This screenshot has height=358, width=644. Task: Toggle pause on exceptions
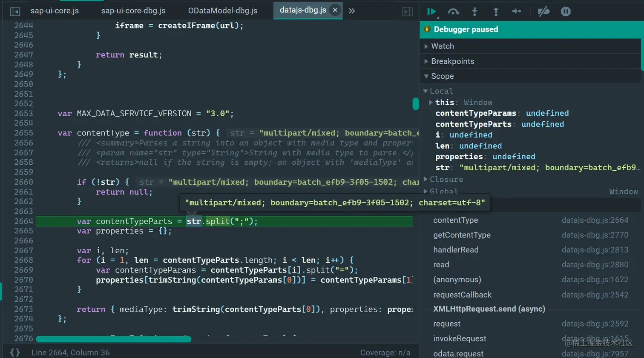coord(566,11)
